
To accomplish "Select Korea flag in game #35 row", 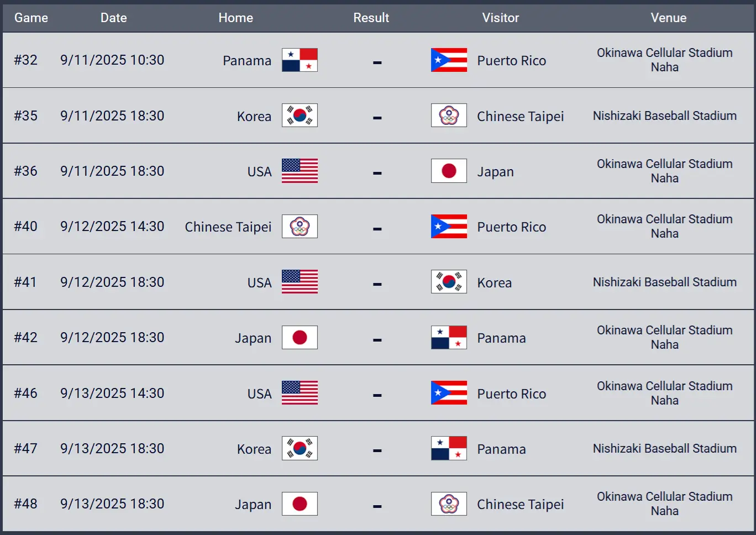I will (x=300, y=116).
